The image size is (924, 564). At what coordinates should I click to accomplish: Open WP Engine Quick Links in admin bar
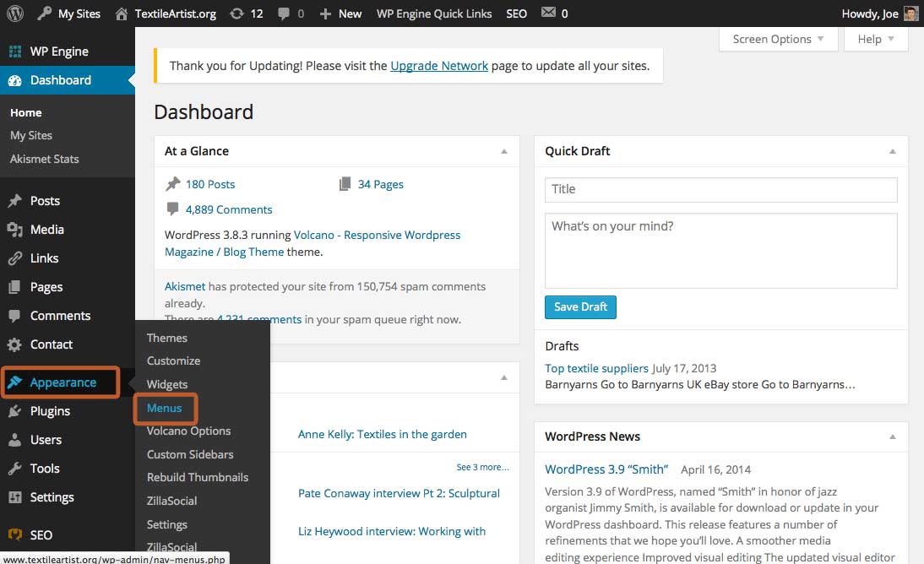434,14
